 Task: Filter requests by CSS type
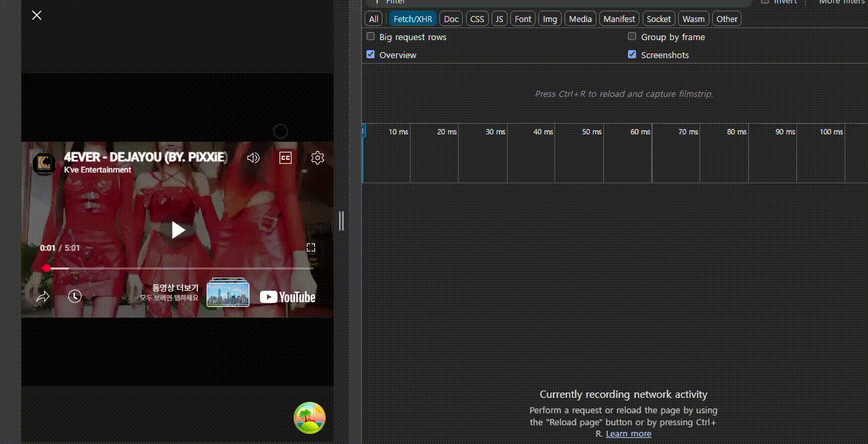pos(477,19)
